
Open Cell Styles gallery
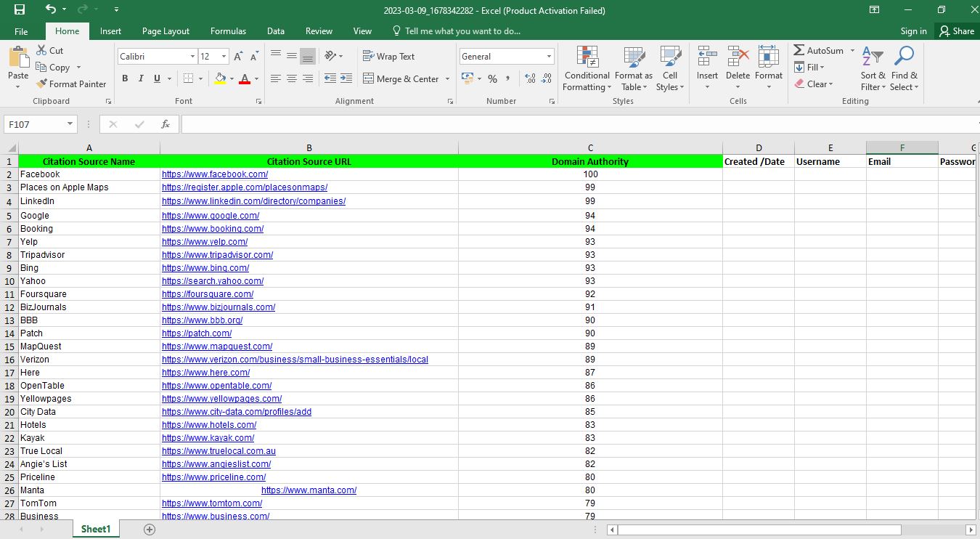point(670,69)
